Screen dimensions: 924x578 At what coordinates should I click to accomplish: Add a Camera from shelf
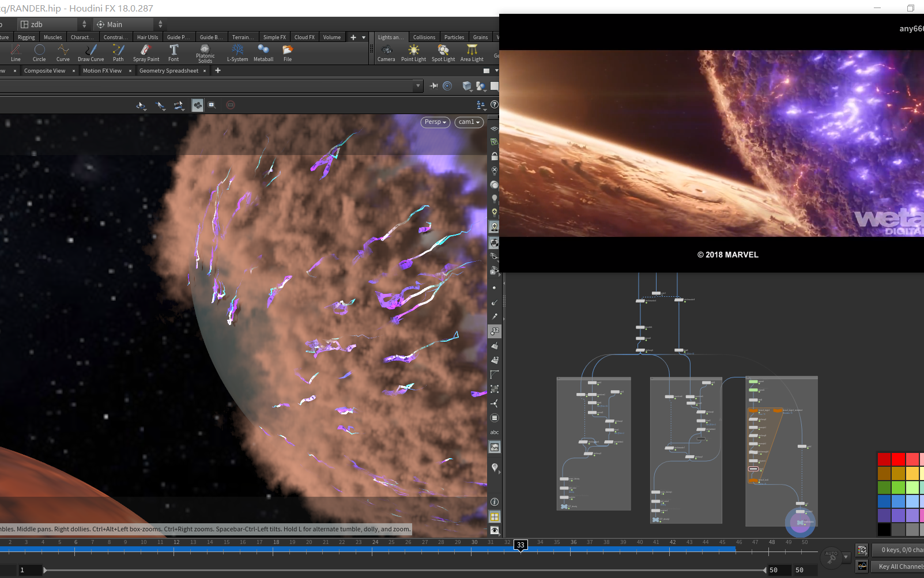click(x=386, y=53)
